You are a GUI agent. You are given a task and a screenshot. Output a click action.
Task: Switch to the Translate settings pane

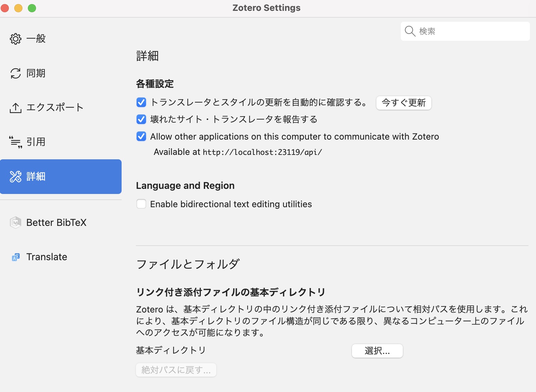[47, 257]
